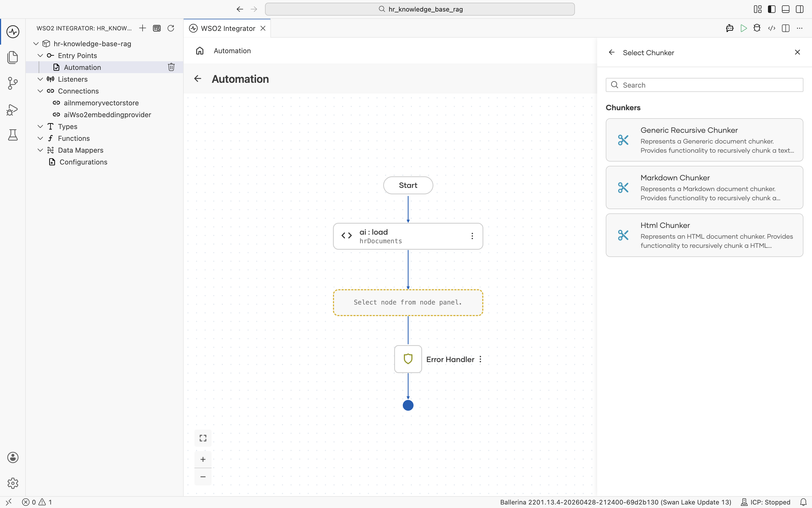Close the Select Chunker panel
Image resolution: width=812 pixels, height=508 pixels.
pyautogui.click(x=798, y=52)
